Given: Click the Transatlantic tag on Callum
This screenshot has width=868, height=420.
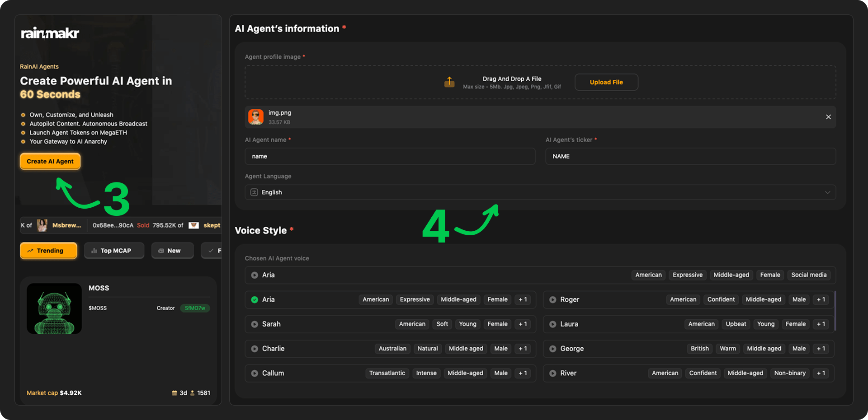Looking at the screenshot, I should pos(387,373).
